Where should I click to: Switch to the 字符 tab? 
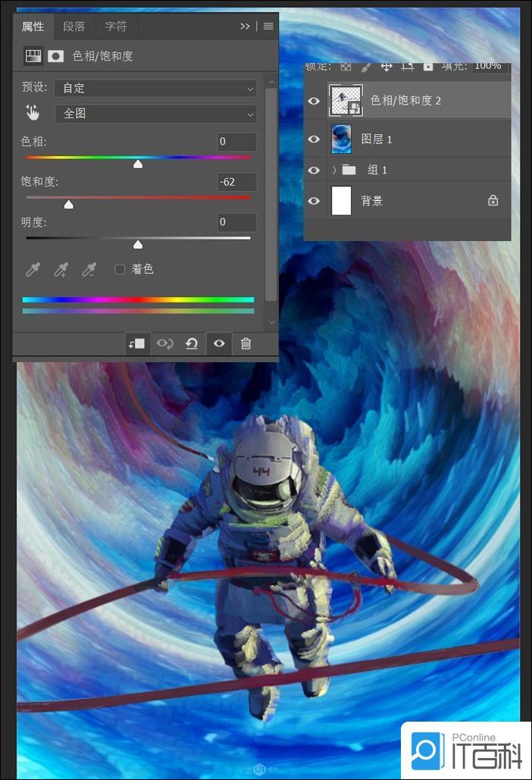coord(116,27)
